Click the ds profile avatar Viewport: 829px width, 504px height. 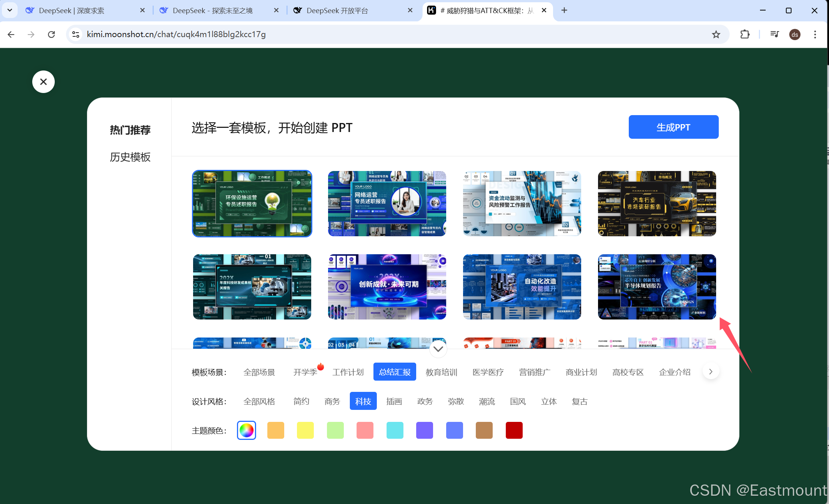795,34
